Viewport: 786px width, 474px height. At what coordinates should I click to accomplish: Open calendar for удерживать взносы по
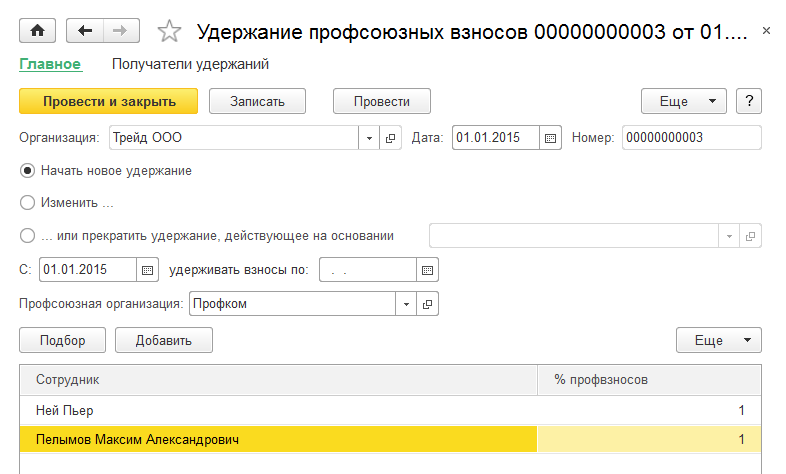point(428,270)
